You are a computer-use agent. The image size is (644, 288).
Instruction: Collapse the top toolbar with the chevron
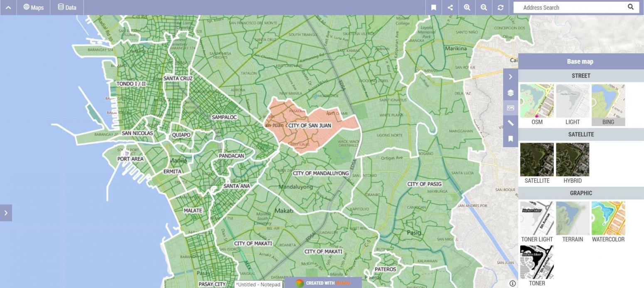(x=8, y=7)
